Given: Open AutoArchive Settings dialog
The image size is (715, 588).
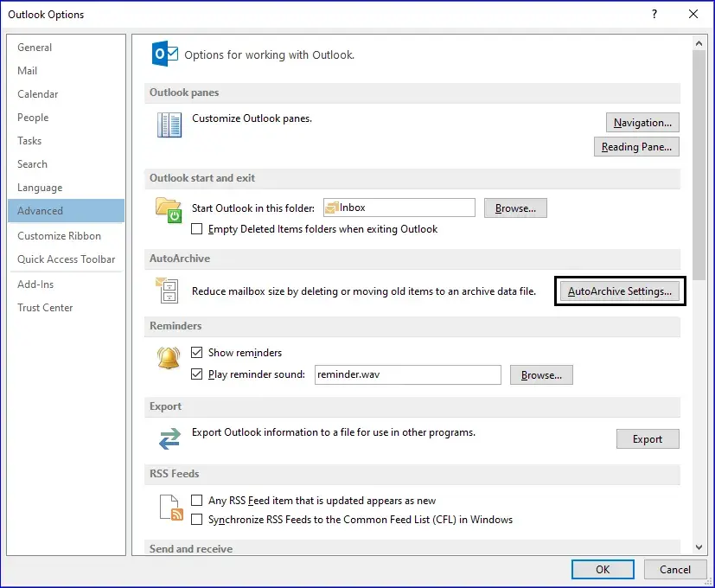Looking at the screenshot, I should (619, 291).
